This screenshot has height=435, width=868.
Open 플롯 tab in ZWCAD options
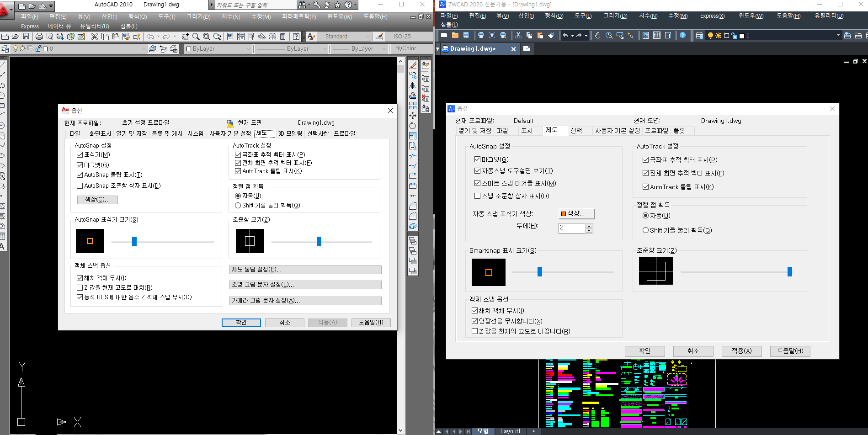tap(679, 131)
